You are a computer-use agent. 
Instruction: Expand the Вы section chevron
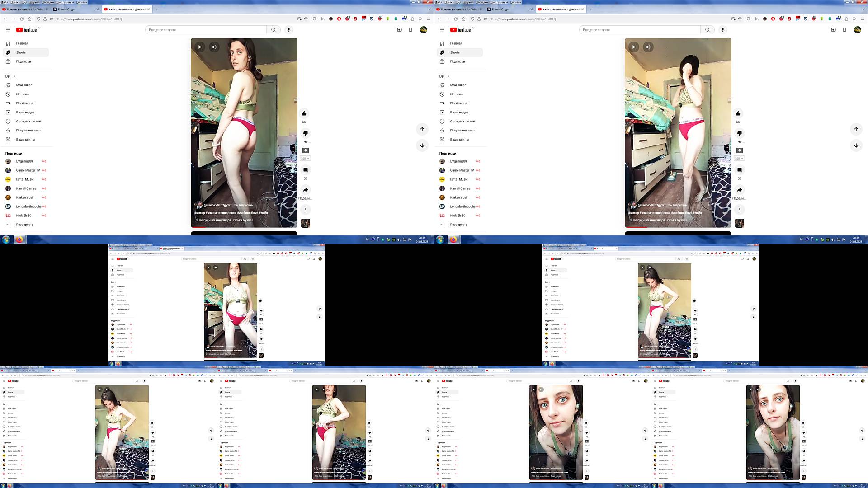pos(14,76)
